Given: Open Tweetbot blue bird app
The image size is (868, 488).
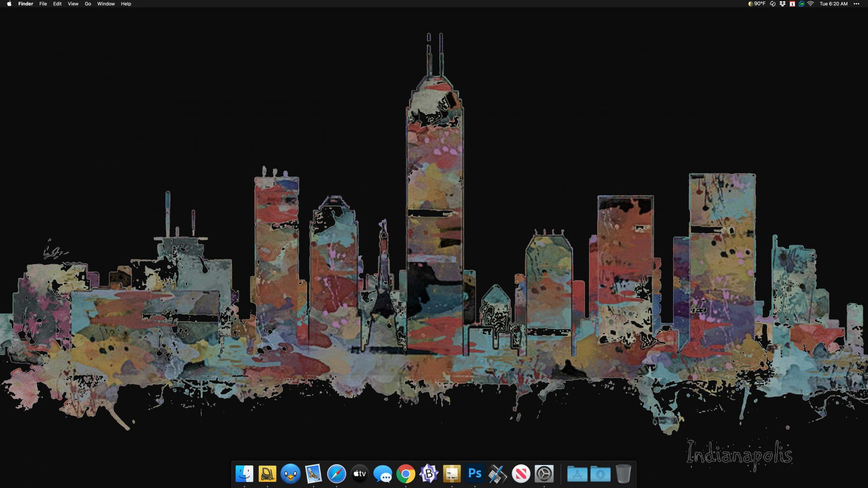Looking at the screenshot, I should 290,474.
